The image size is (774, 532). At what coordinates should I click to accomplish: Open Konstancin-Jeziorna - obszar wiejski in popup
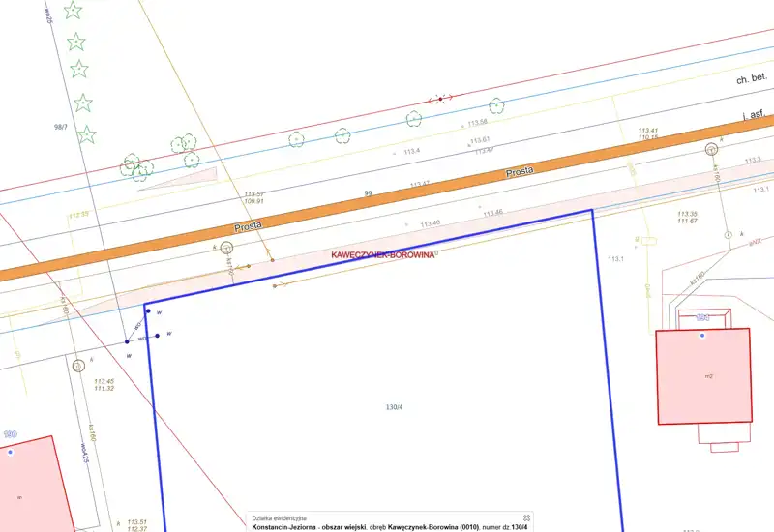coord(309,527)
